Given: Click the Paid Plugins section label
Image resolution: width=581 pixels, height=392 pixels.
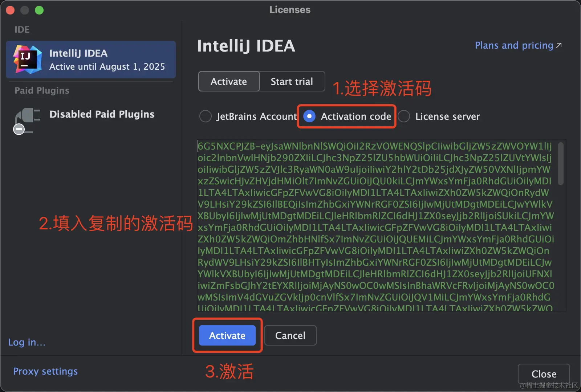Looking at the screenshot, I should [x=42, y=90].
